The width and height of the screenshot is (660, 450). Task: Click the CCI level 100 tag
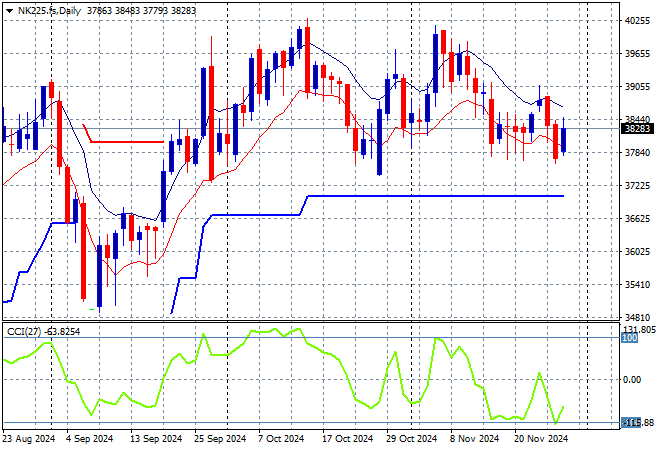pyautogui.click(x=629, y=339)
